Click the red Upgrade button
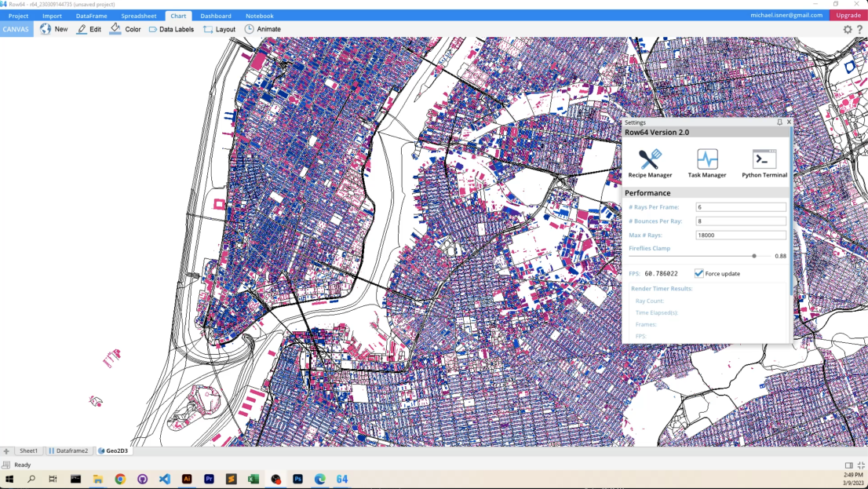Image resolution: width=868 pixels, height=489 pixels. (x=848, y=15)
